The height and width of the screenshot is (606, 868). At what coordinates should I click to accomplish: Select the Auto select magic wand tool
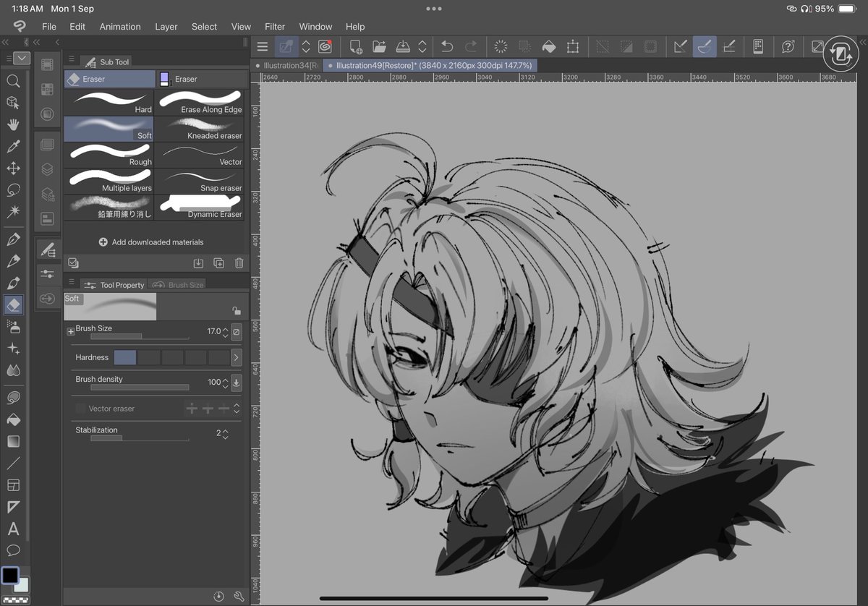[13, 212]
